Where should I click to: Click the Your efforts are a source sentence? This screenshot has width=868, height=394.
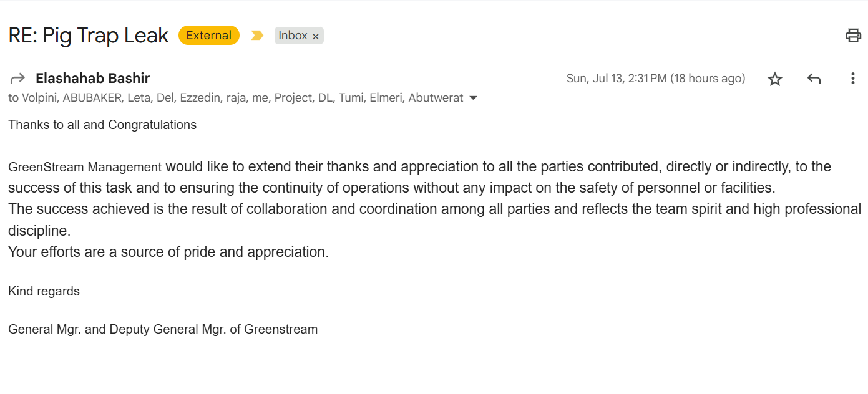[x=168, y=252]
